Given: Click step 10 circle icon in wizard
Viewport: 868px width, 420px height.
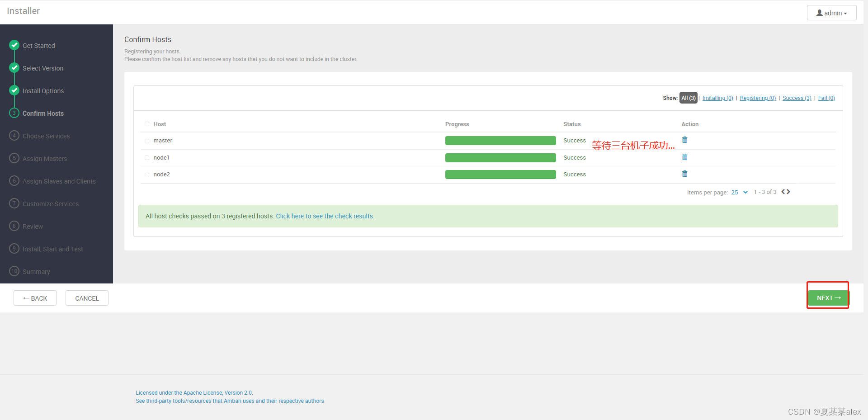Looking at the screenshot, I should tap(14, 271).
